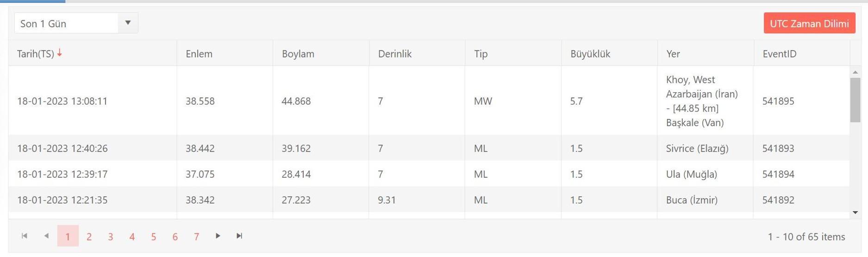Screen dimensions: 868x257
Task: Select the Son 1 Gün combo box
Action: pyautogui.click(x=76, y=23)
